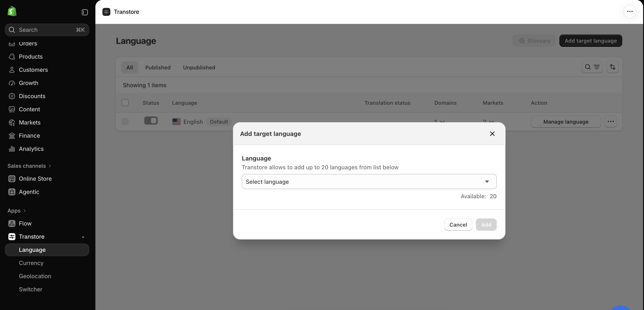The width and height of the screenshot is (644, 310).
Task: Toggle the English language status switch
Action: tap(151, 121)
